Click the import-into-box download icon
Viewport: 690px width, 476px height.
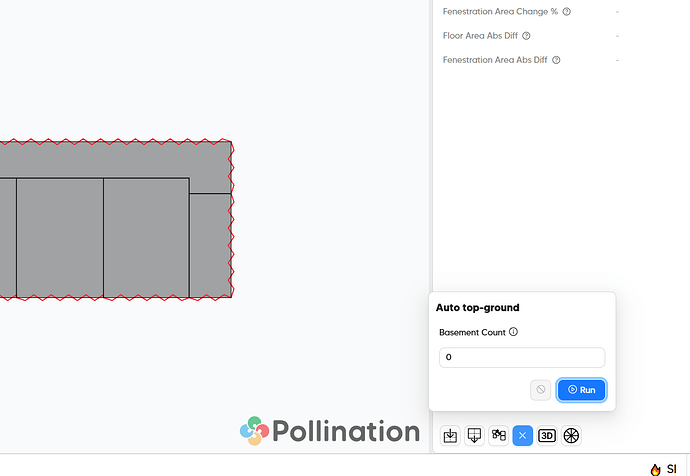click(x=450, y=436)
